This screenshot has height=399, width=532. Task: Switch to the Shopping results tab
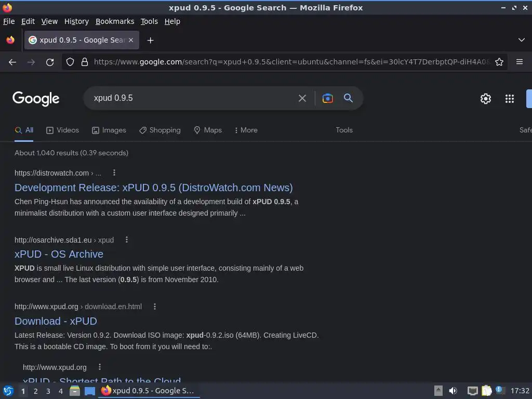(x=160, y=130)
